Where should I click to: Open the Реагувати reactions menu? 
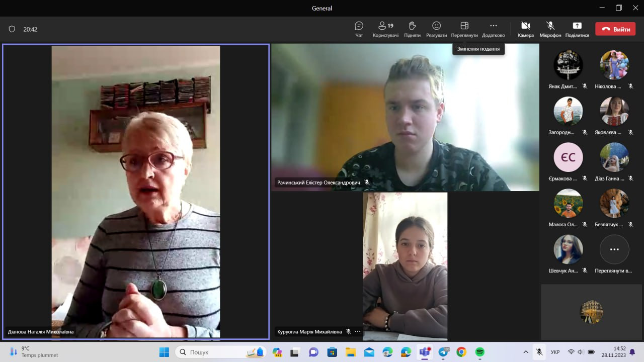436,29
